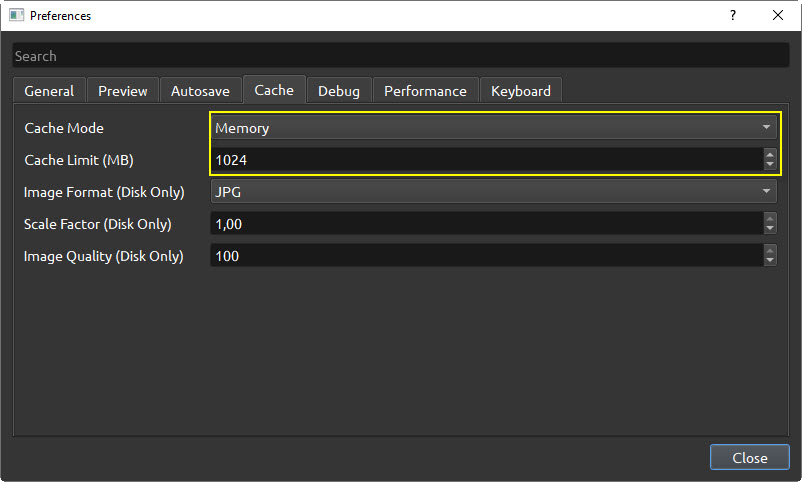
Task: Decrease Scale Factor with down arrow
Action: tap(770, 229)
